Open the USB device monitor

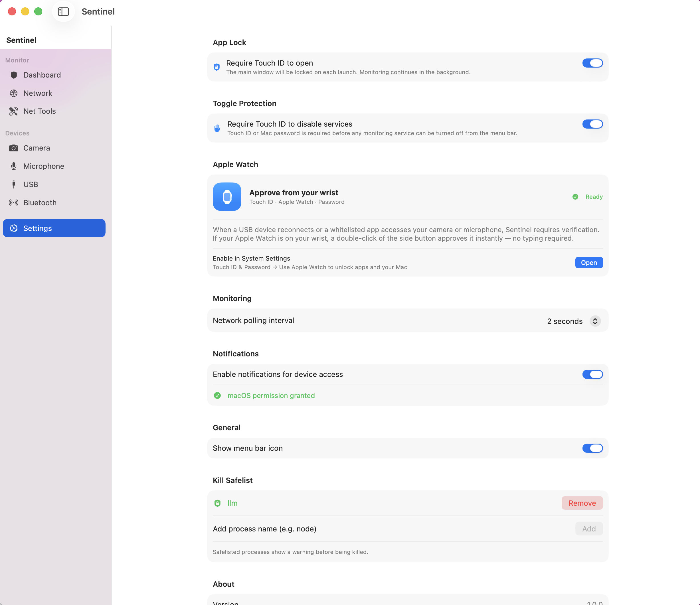point(31,184)
